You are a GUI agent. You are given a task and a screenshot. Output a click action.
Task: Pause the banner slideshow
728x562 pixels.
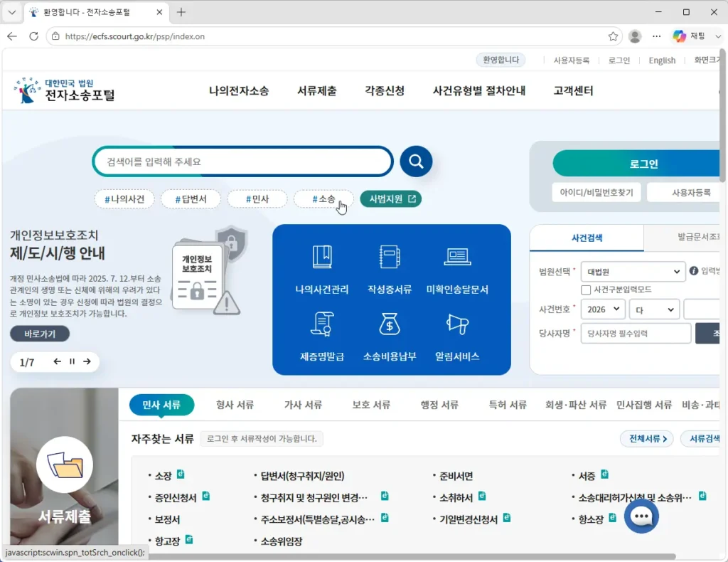tap(72, 361)
